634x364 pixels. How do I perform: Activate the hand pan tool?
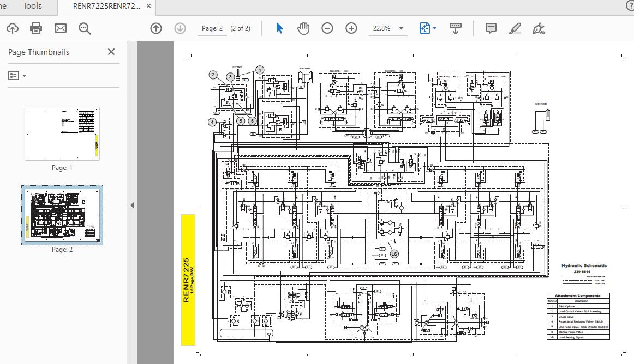click(303, 28)
